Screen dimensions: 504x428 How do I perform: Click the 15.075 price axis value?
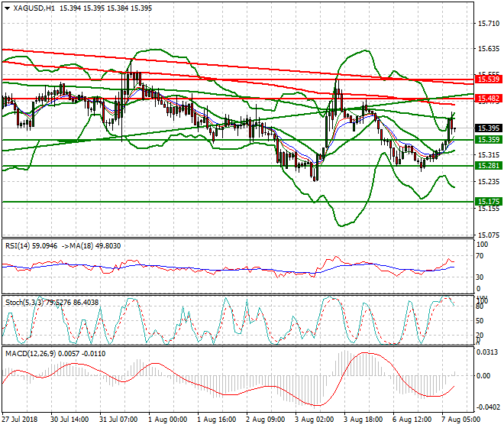click(x=489, y=235)
